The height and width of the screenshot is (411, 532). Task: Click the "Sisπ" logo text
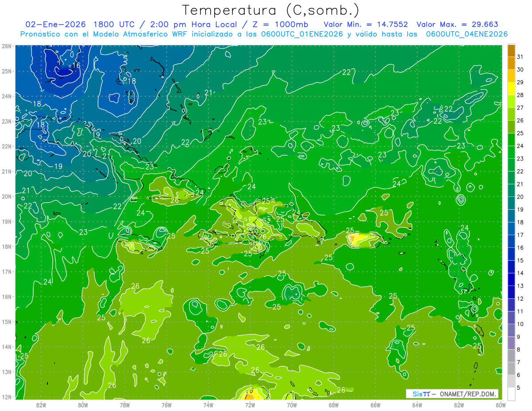click(x=421, y=394)
